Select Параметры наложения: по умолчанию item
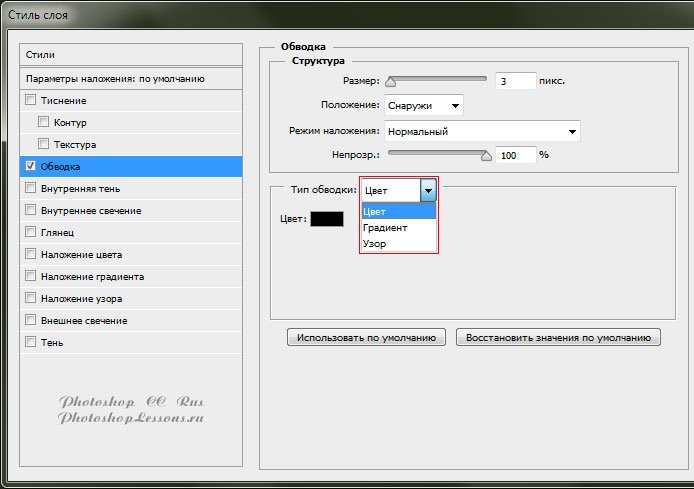The height and width of the screenshot is (489, 694). tap(131, 78)
